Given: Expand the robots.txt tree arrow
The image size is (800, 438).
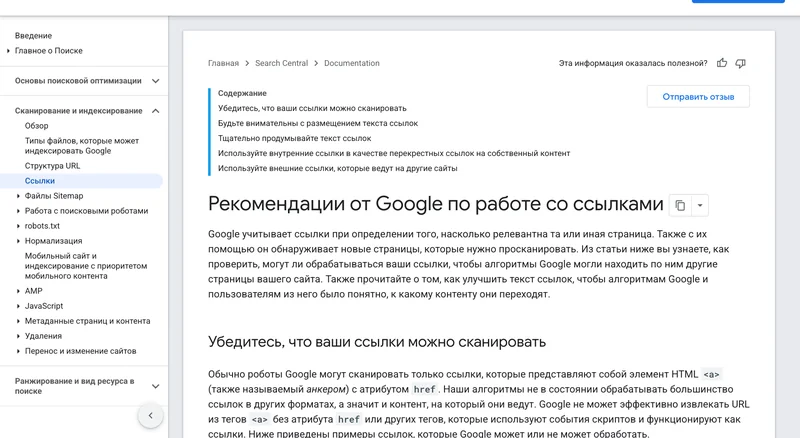Looking at the screenshot, I should click(x=18, y=226).
